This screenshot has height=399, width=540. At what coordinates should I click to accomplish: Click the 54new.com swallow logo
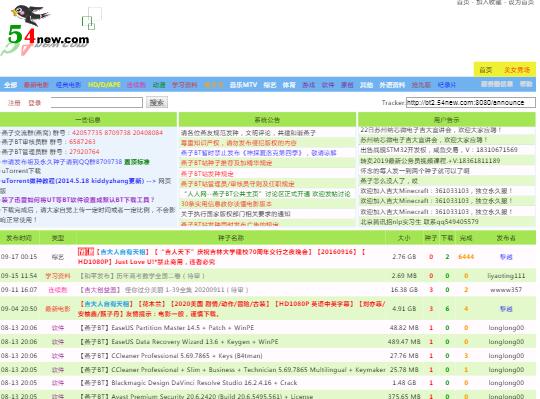pos(45,30)
